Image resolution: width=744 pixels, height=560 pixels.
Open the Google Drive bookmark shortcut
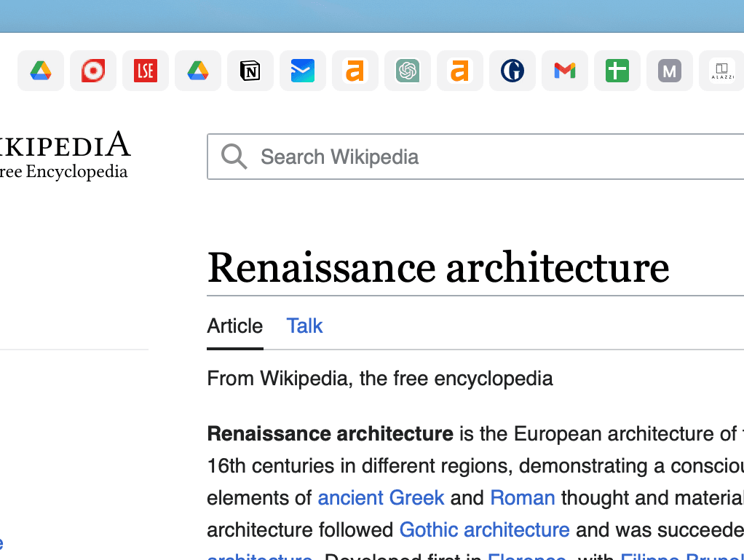pyautogui.click(x=41, y=71)
